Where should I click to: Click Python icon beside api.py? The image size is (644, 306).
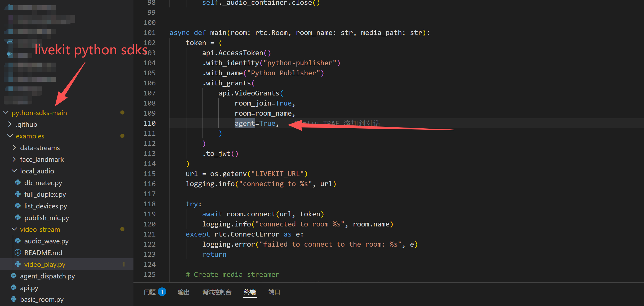14,288
